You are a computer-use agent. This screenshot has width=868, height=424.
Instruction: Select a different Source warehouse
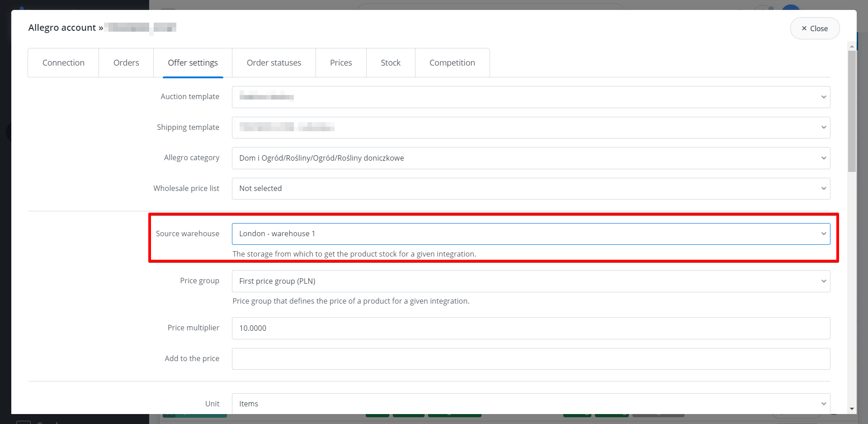pyautogui.click(x=531, y=234)
